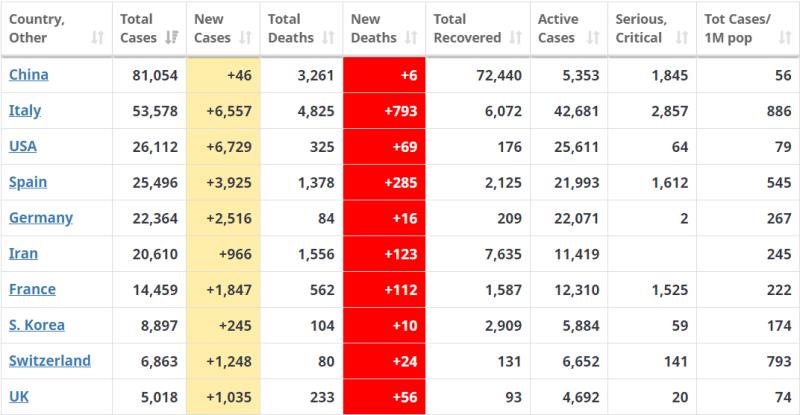The width and height of the screenshot is (800, 415).
Task: Open the China country link
Action: tap(28, 75)
